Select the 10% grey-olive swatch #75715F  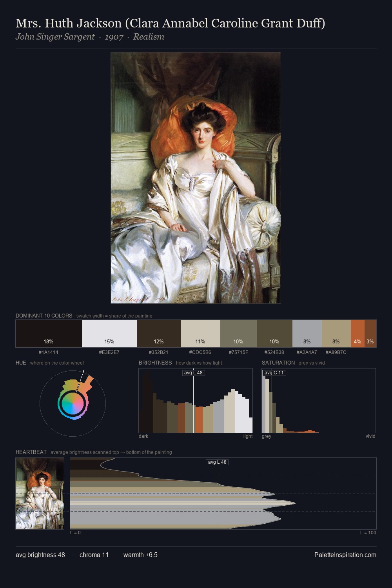pos(238,334)
